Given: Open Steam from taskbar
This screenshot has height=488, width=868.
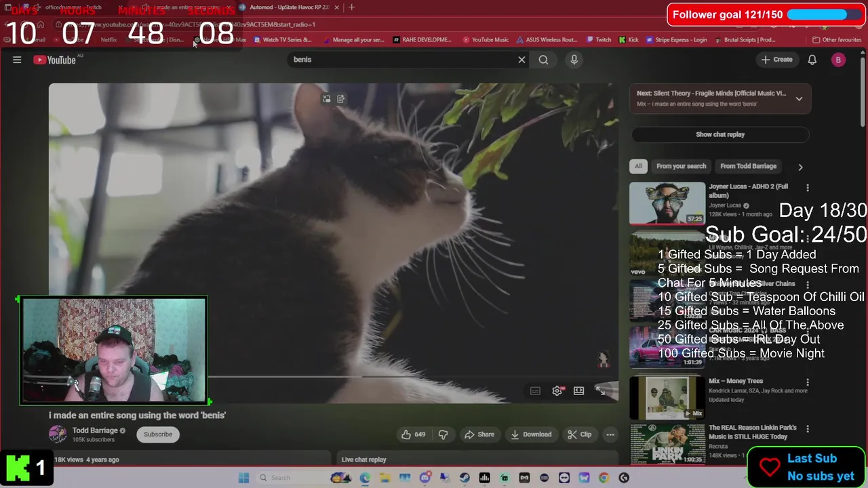Looking at the screenshot, I should (465, 478).
